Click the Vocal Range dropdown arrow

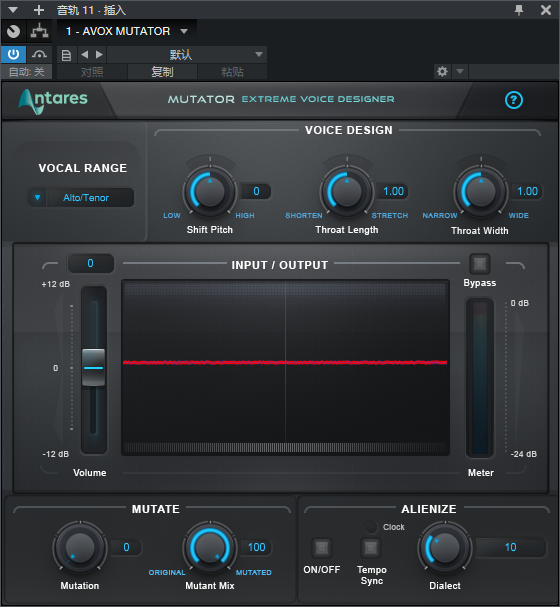37,197
